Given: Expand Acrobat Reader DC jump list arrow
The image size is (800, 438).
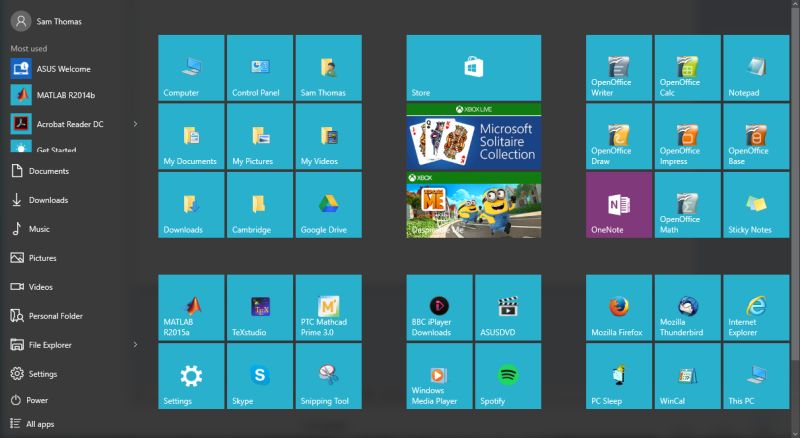Looking at the screenshot, I should pyautogui.click(x=135, y=124).
